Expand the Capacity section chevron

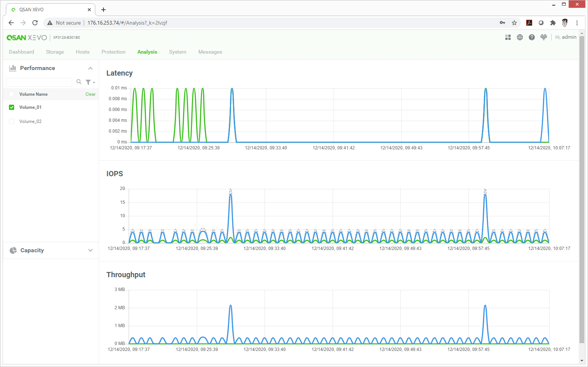(x=90, y=250)
